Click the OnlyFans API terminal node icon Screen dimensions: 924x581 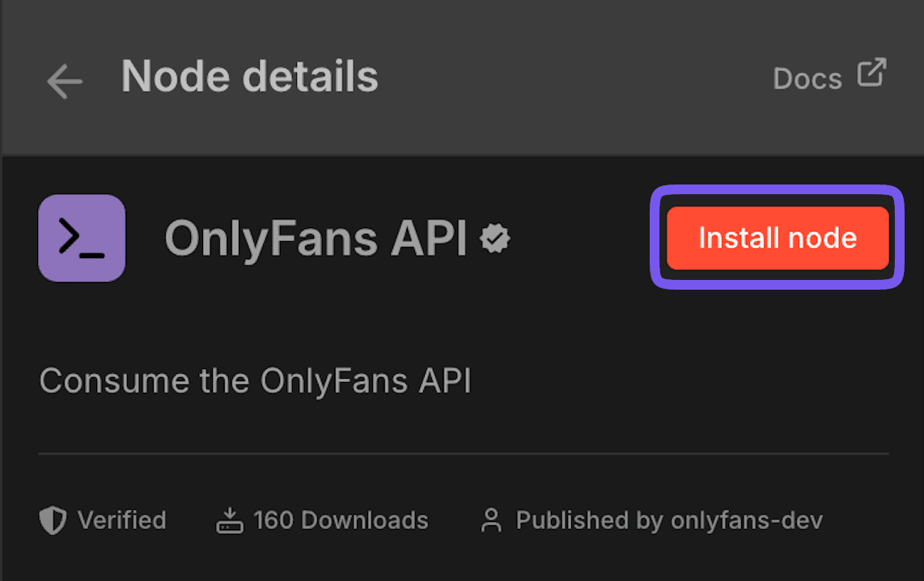[x=82, y=238]
